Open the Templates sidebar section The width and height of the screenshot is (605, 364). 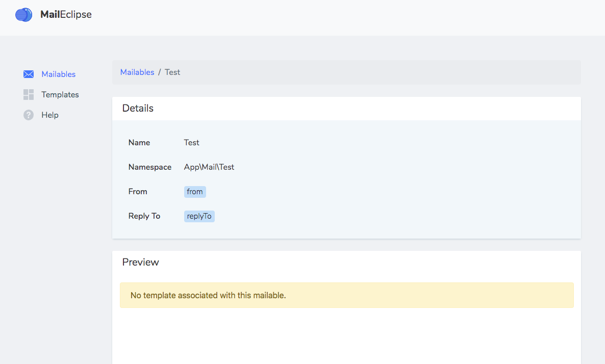pos(60,95)
